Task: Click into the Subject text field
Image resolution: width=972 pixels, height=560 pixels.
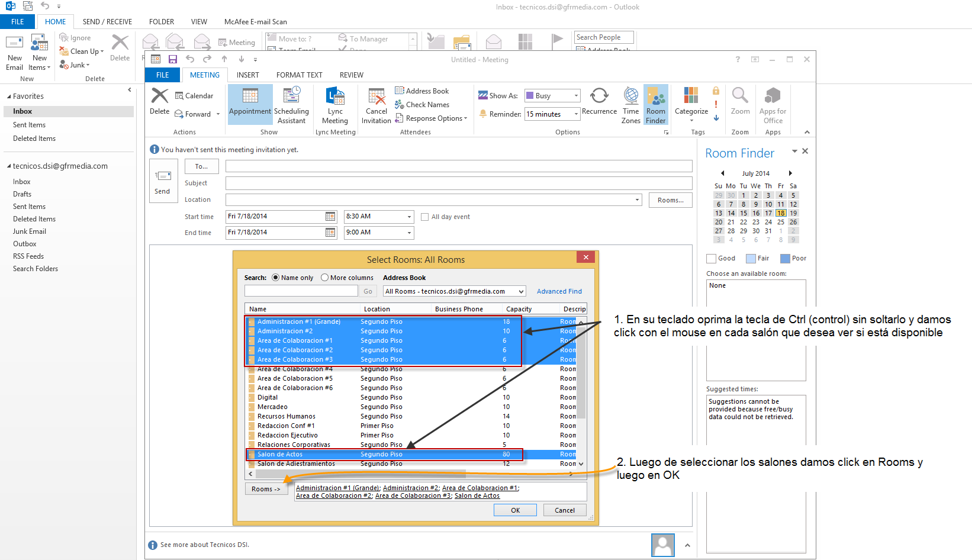Action: (458, 184)
